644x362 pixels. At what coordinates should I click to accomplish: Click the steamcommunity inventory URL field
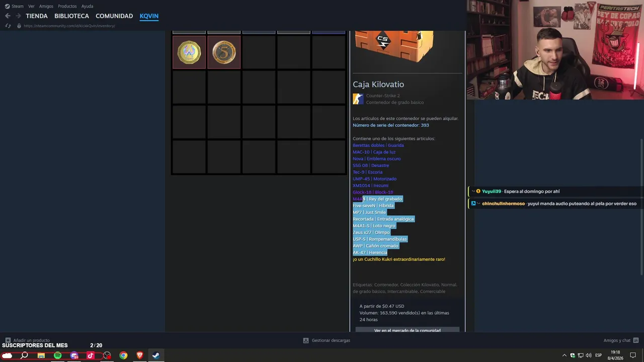click(x=69, y=26)
